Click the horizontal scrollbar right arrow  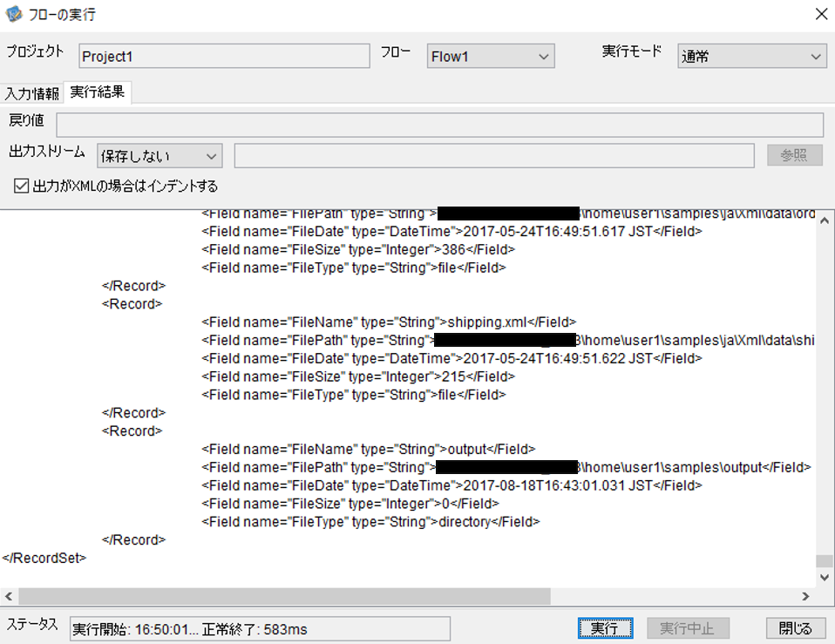pyautogui.click(x=805, y=596)
